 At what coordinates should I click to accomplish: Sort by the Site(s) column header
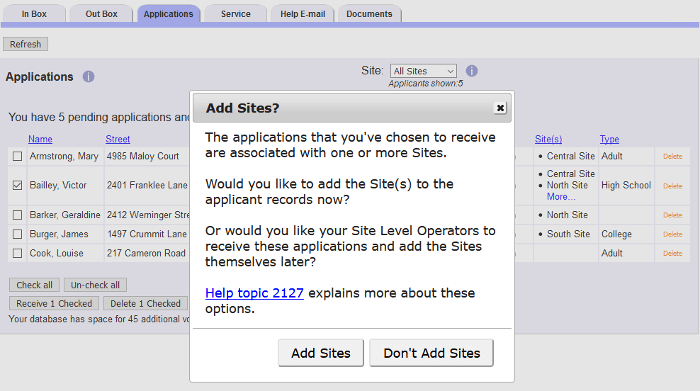coord(548,139)
